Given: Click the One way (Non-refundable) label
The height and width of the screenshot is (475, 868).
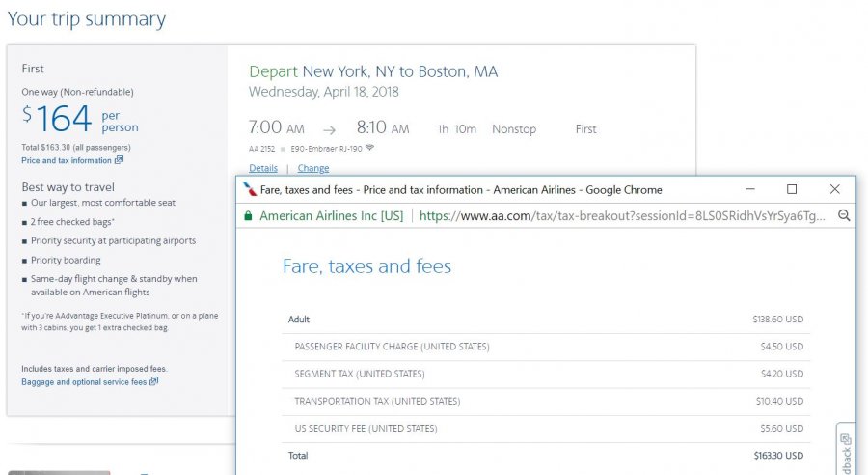Looking at the screenshot, I should [x=77, y=92].
